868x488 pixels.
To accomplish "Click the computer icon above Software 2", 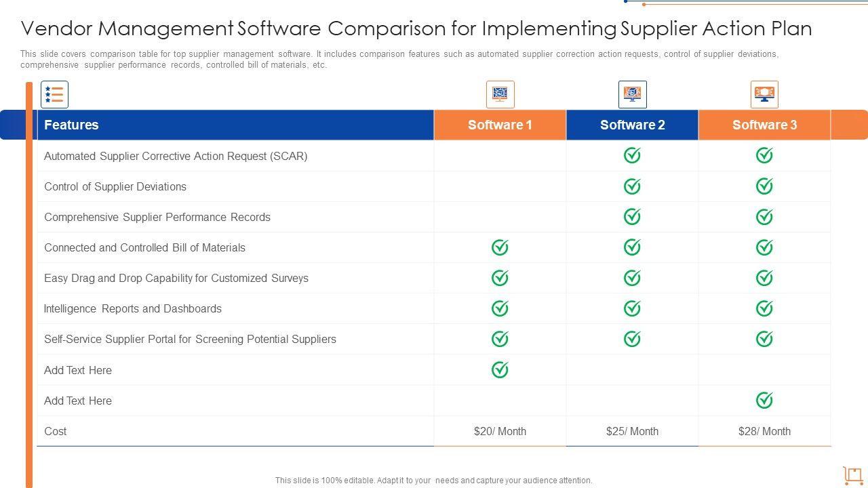I will click(x=632, y=94).
